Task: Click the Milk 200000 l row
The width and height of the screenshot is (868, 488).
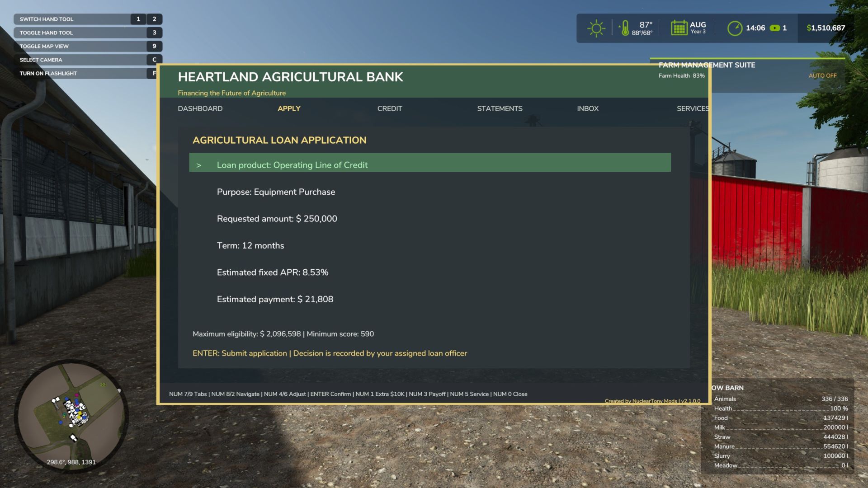Action: point(781,427)
